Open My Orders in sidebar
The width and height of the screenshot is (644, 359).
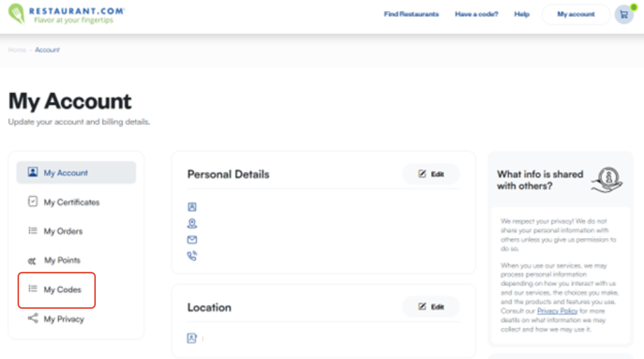[63, 231]
